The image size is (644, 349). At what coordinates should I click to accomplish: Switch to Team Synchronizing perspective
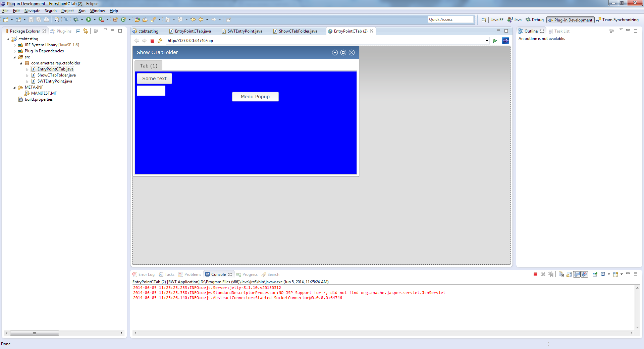pos(617,20)
